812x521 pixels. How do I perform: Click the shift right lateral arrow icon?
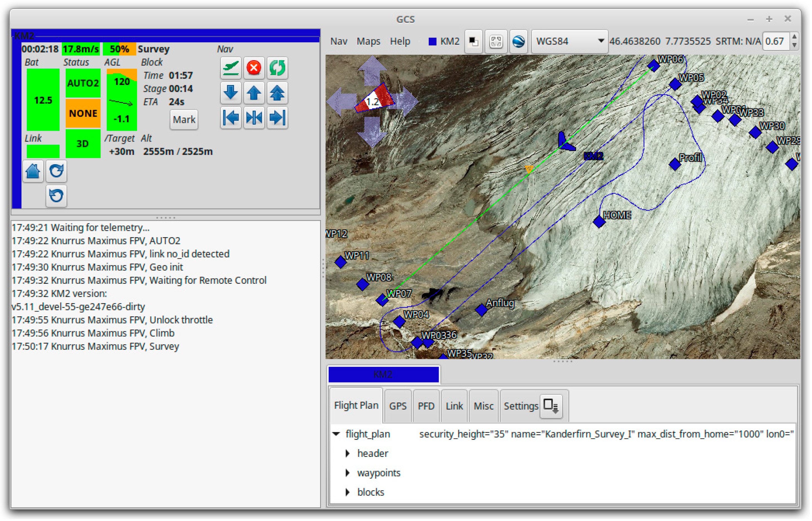pos(277,118)
